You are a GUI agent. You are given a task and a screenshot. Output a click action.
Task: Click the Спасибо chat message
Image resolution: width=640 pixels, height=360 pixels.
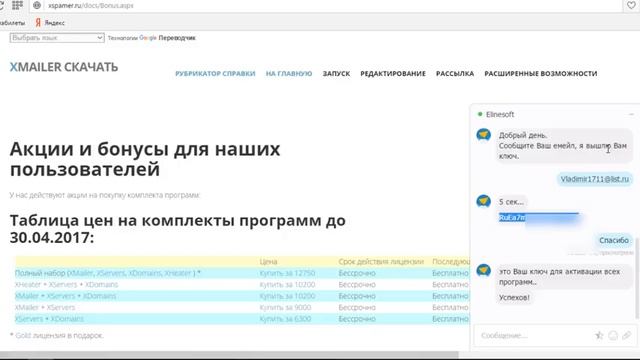[x=614, y=240]
